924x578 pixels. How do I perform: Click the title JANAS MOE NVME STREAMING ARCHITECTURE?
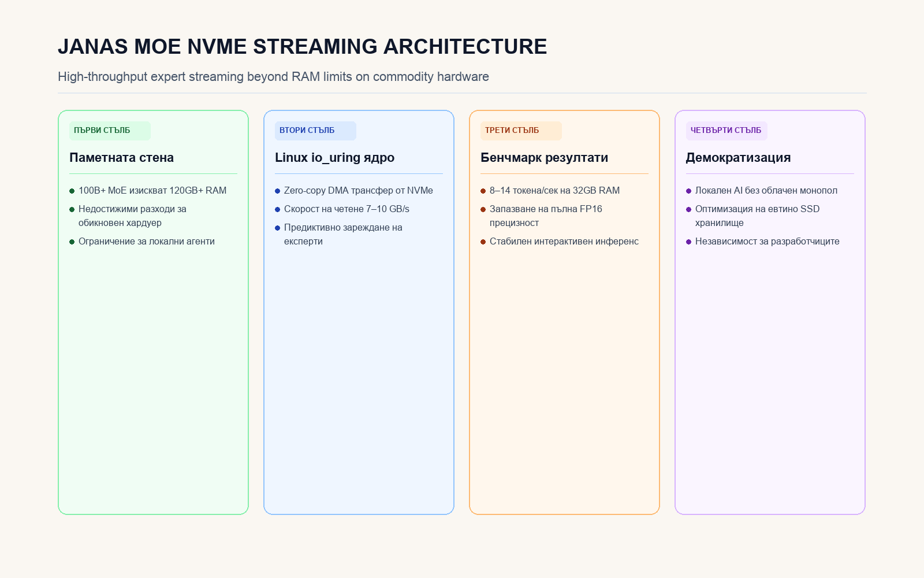click(x=302, y=47)
